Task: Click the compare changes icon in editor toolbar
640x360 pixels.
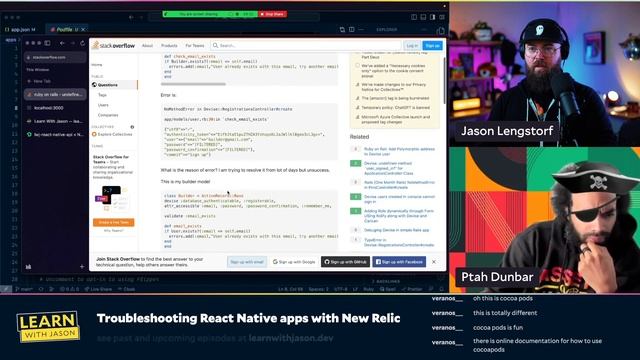Action: pos(342,29)
